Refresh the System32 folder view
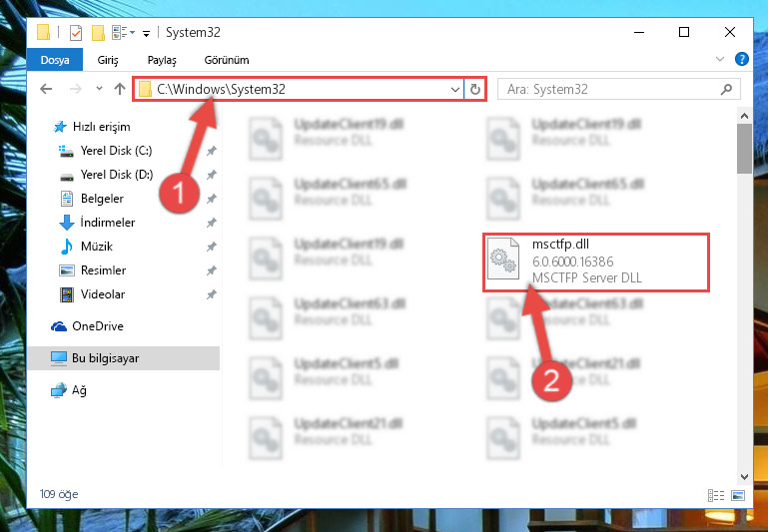The width and height of the screenshot is (768, 532). pos(475,90)
